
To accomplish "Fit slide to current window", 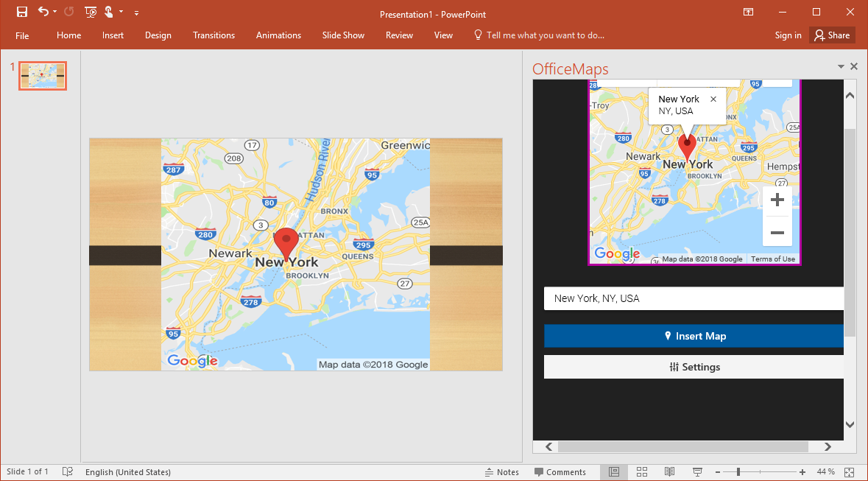I will 849,471.
